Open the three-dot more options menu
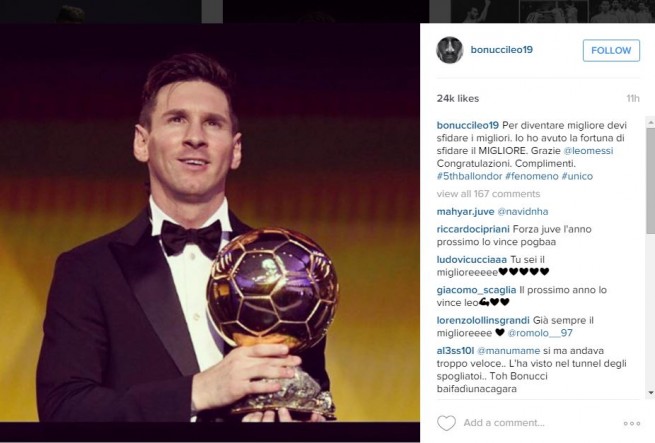Image resolution: width=655 pixels, height=443 pixels. click(x=632, y=423)
